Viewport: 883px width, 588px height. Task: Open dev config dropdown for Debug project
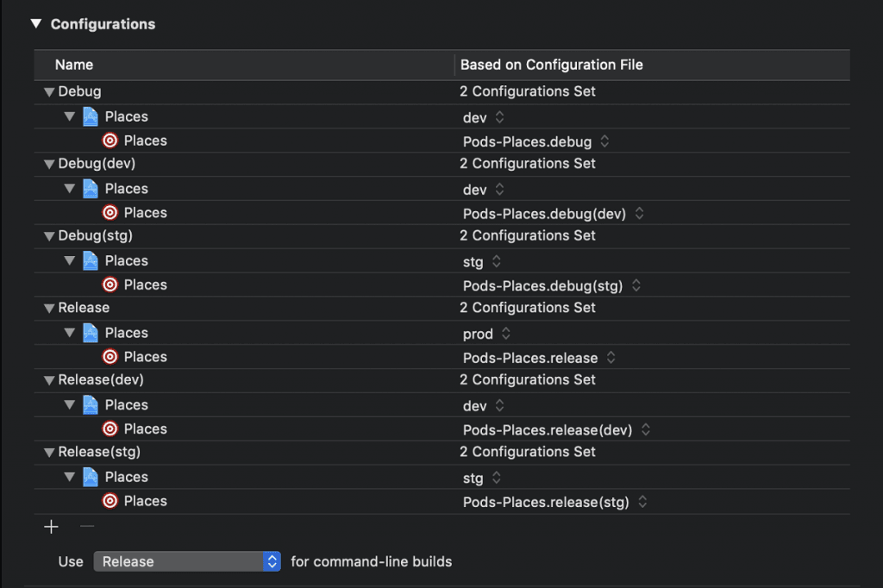[x=499, y=117]
